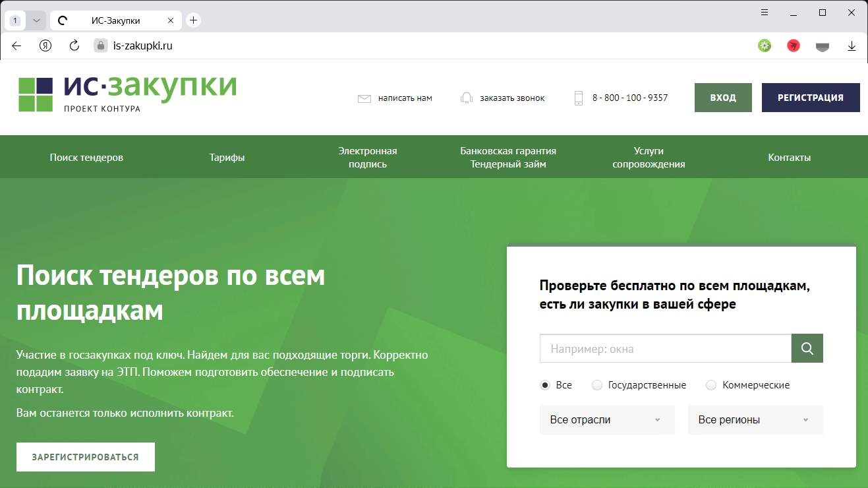The image size is (868, 488).
Task: Click the Yandex 'Я' home icon
Action: coord(45,46)
